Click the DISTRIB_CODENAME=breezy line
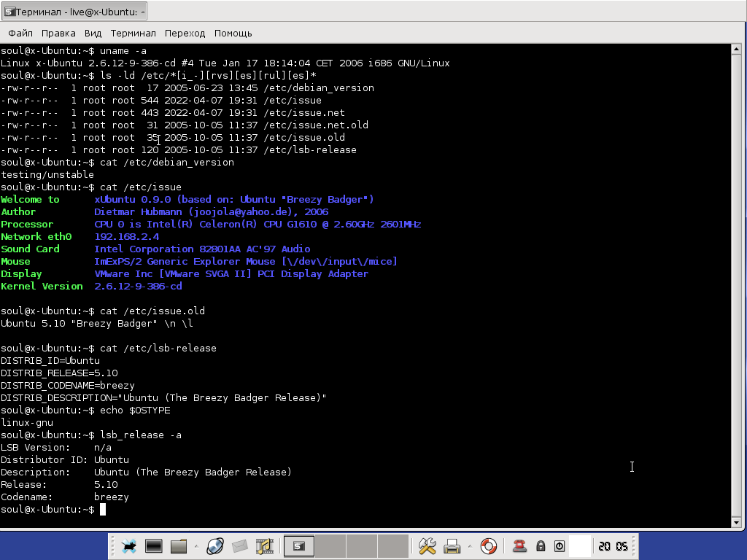 pos(68,385)
